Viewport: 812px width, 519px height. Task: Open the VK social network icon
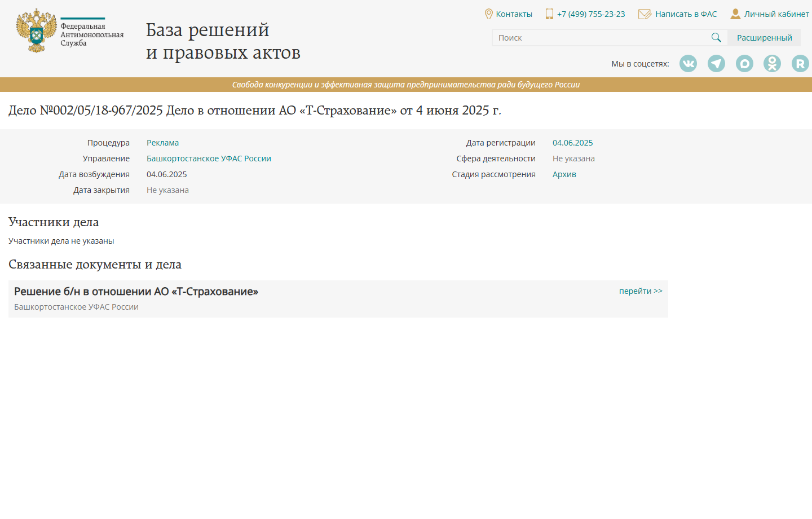point(688,64)
